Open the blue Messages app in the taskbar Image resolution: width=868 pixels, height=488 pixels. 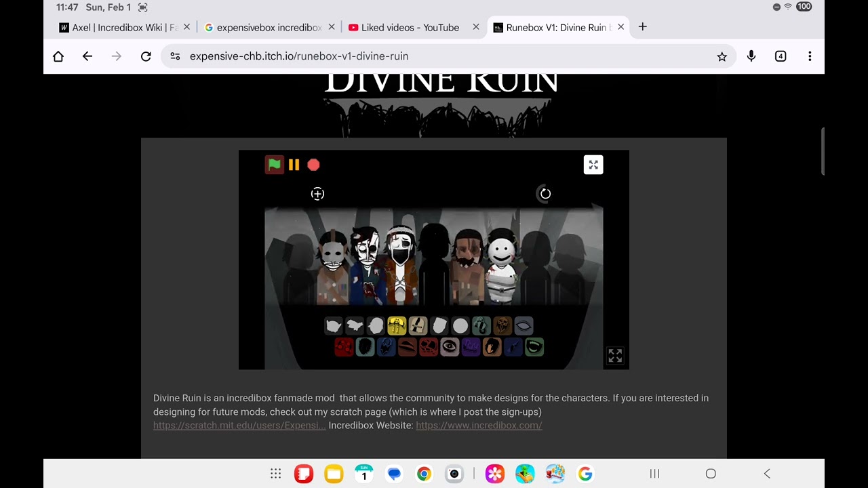click(x=394, y=474)
